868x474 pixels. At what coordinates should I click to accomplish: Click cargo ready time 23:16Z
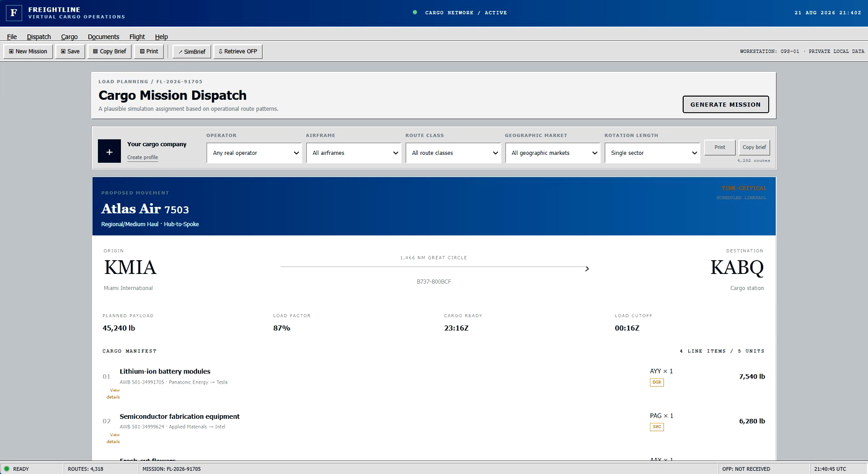[x=456, y=328]
